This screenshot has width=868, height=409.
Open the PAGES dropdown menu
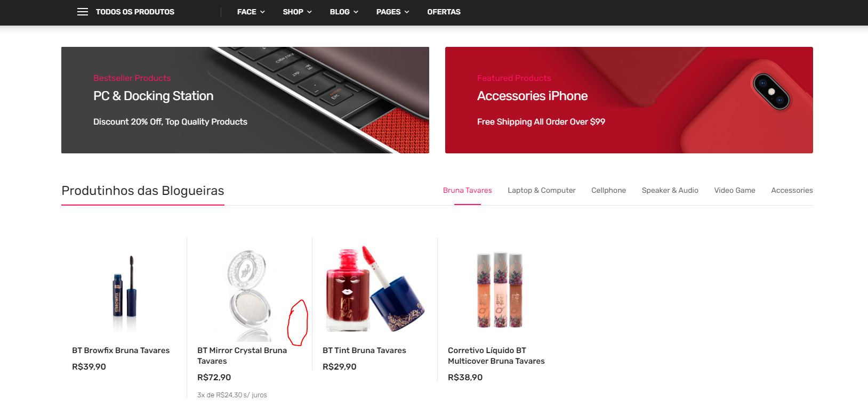[392, 12]
